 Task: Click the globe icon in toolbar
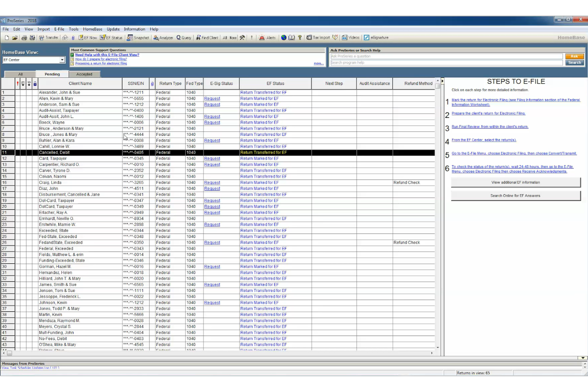point(284,38)
